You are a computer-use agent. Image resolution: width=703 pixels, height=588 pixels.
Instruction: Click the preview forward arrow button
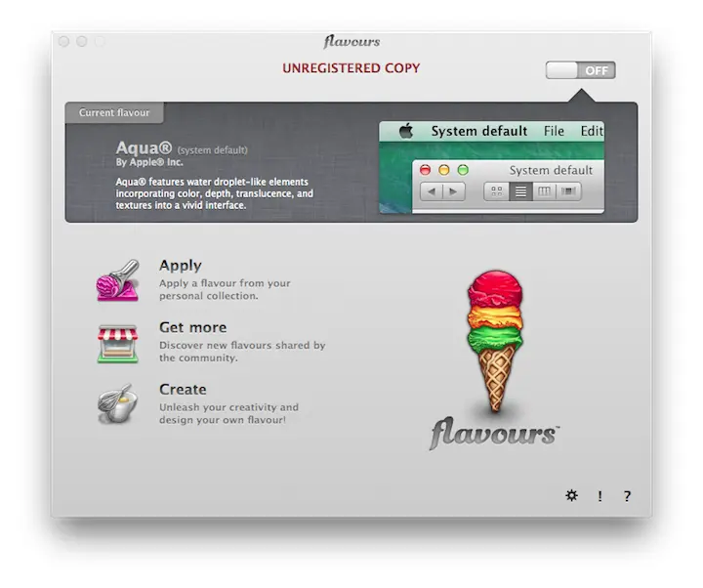[x=454, y=191]
